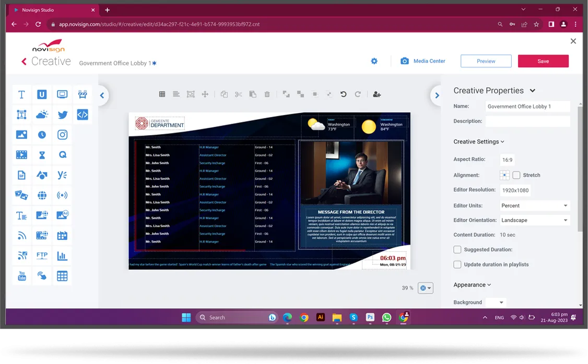Image resolution: width=588 pixels, height=364 pixels.
Task: Open the Media Center
Action: (x=422, y=60)
